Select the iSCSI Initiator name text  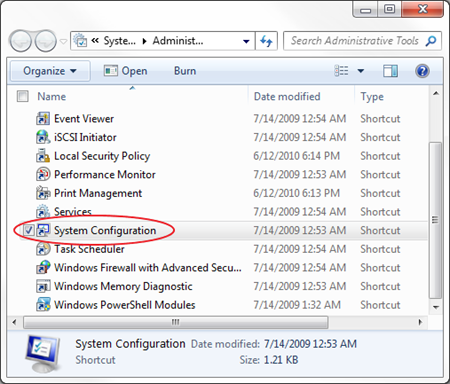click(85, 137)
